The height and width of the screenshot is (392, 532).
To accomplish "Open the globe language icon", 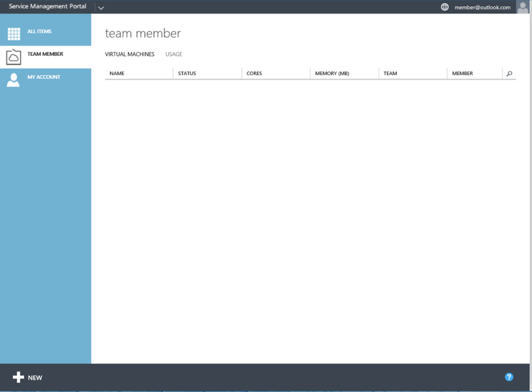I will 445,7.
